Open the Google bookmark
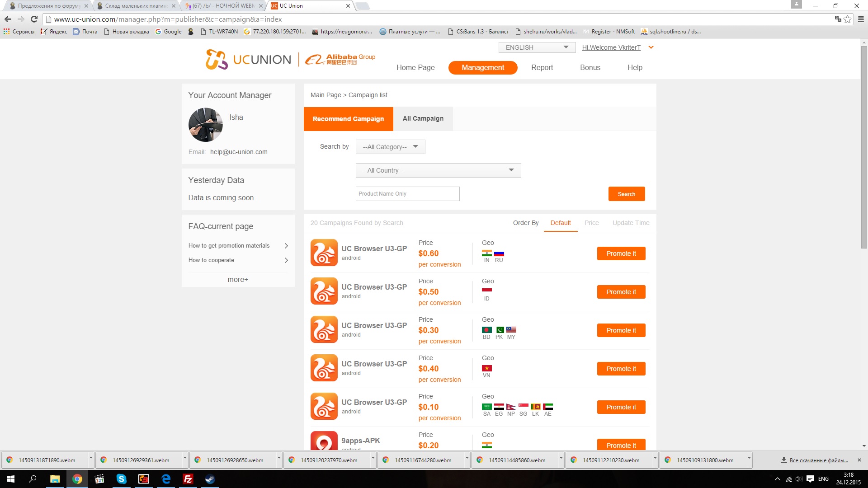The image size is (868, 488). click(168, 32)
